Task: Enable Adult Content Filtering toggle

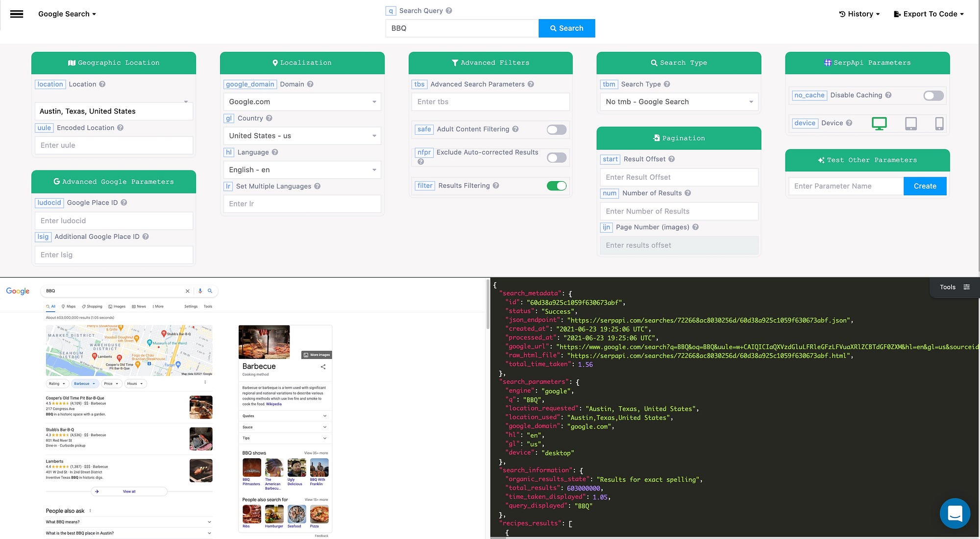Action: [556, 130]
